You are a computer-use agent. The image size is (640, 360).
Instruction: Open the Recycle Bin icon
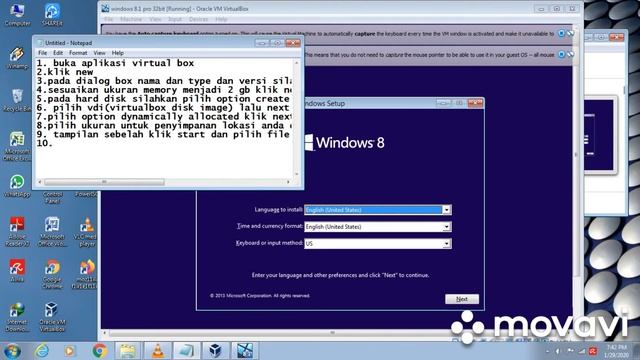click(x=17, y=100)
